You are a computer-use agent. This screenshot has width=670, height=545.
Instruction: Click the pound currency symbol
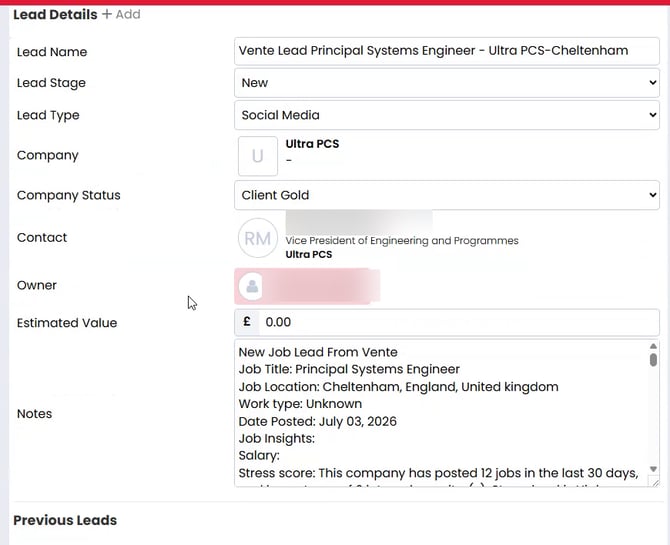[x=247, y=322]
